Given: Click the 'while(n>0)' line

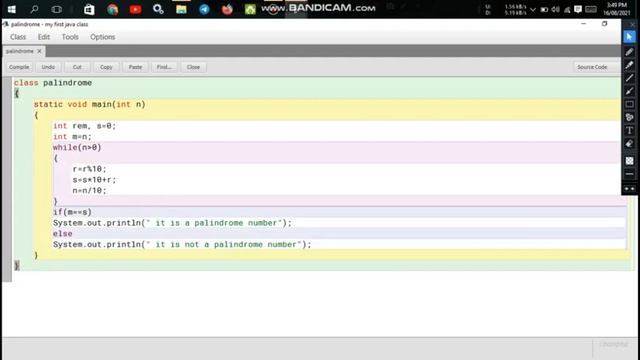Looking at the screenshot, I should click(x=77, y=147).
